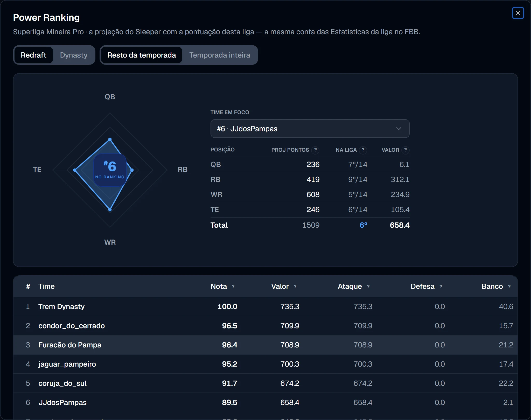Click the WR radar data point
Screen dimensions: 531x420
[x=110, y=209]
